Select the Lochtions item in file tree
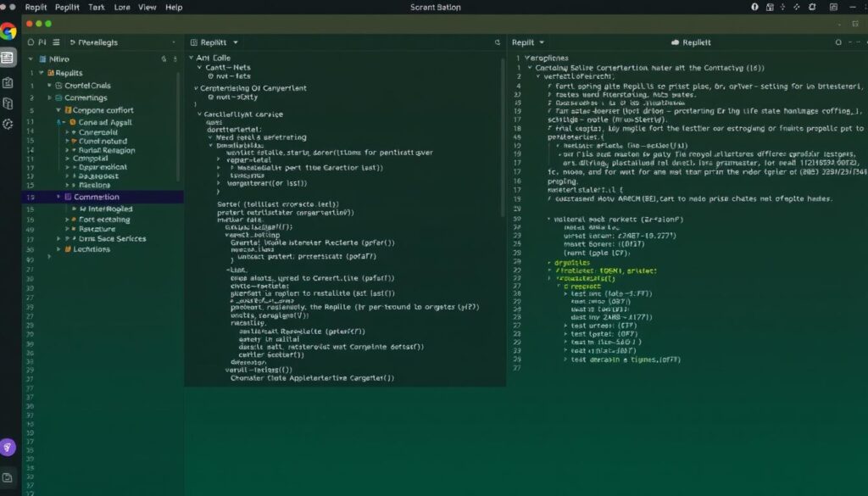 click(x=92, y=249)
